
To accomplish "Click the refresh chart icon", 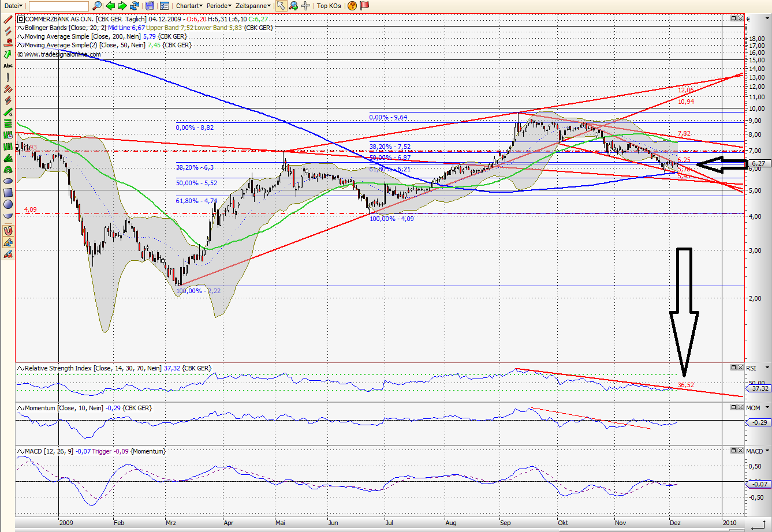I will 133,6.
